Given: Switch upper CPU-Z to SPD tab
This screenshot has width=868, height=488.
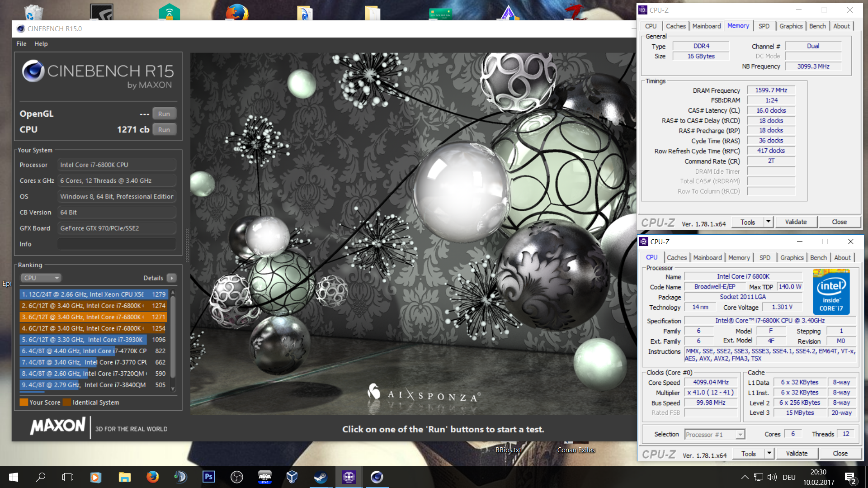Looking at the screenshot, I should click(764, 26).
